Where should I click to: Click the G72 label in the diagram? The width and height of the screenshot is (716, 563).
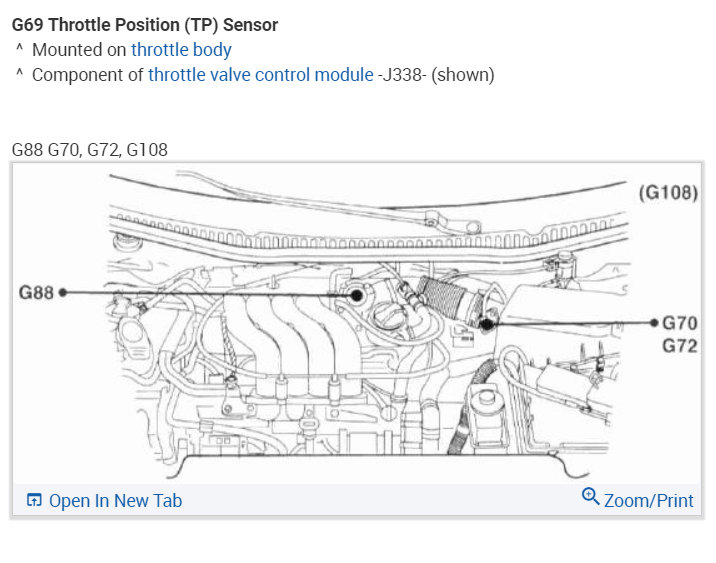[x=679, y=346]
